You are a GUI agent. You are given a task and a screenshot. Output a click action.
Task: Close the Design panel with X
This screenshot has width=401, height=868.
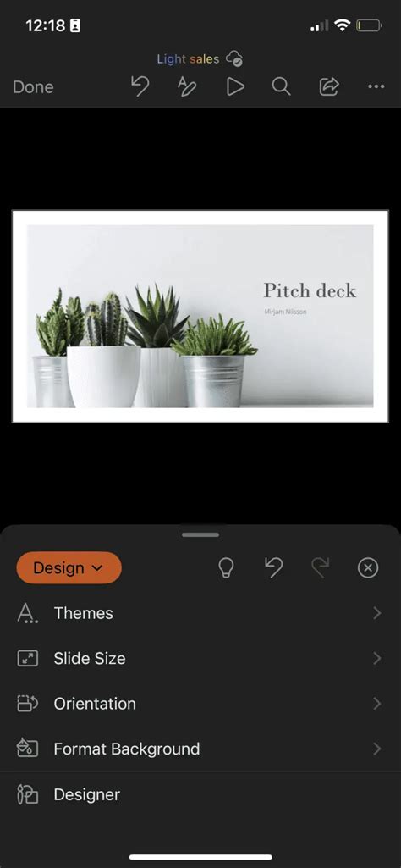[x=368, y=568]
